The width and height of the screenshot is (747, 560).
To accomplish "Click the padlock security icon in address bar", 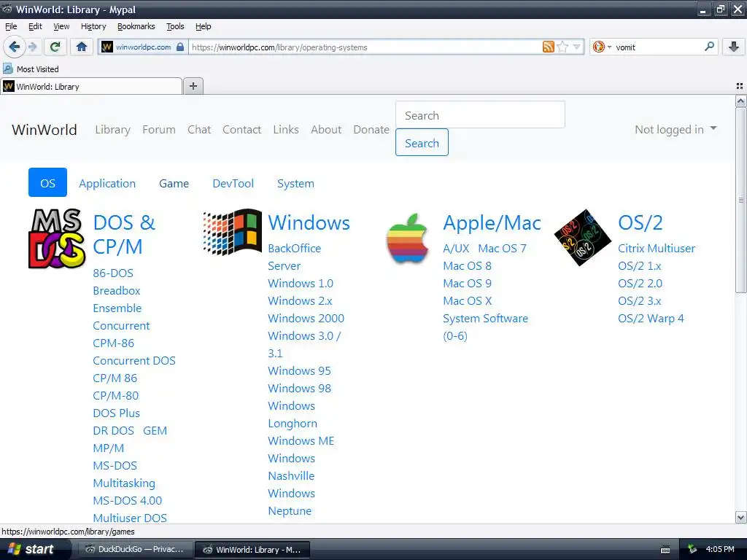I will click(x=180, y=47).
